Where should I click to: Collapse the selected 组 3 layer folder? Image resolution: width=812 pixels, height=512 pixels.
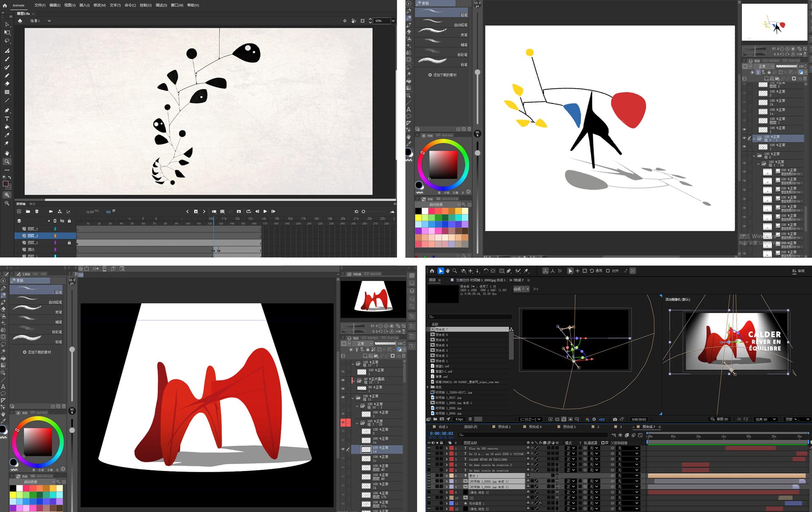coord(754,138)
